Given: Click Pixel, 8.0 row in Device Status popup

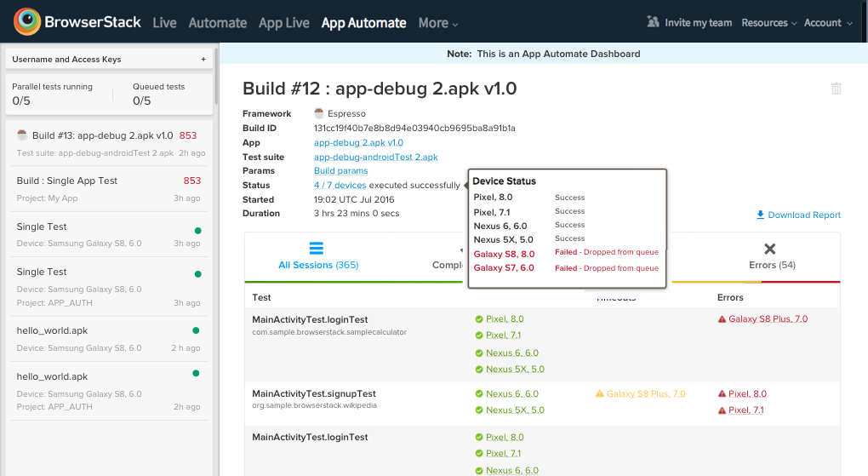Looking at the screenshot, I should coord(567,198).
